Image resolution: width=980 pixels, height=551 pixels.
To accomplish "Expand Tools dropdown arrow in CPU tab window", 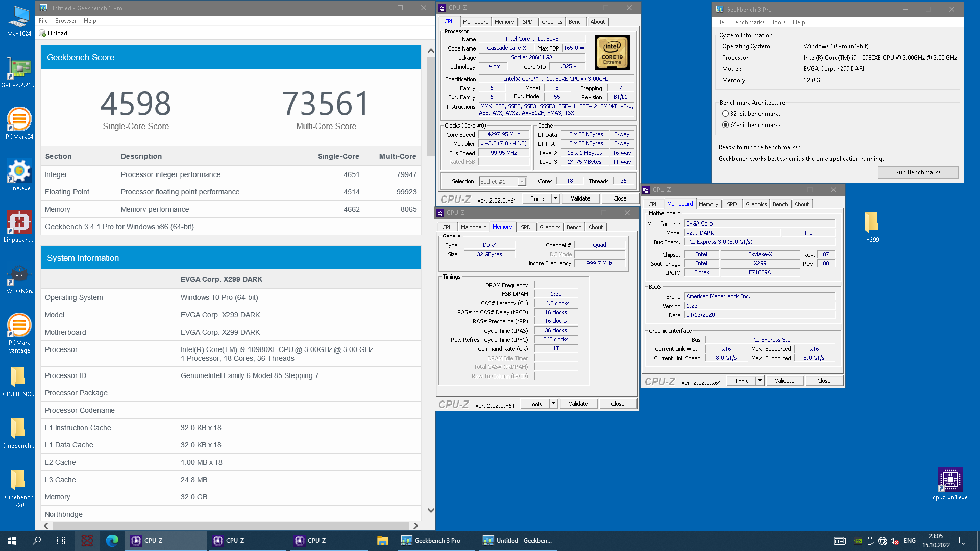I will click(555, 198).
